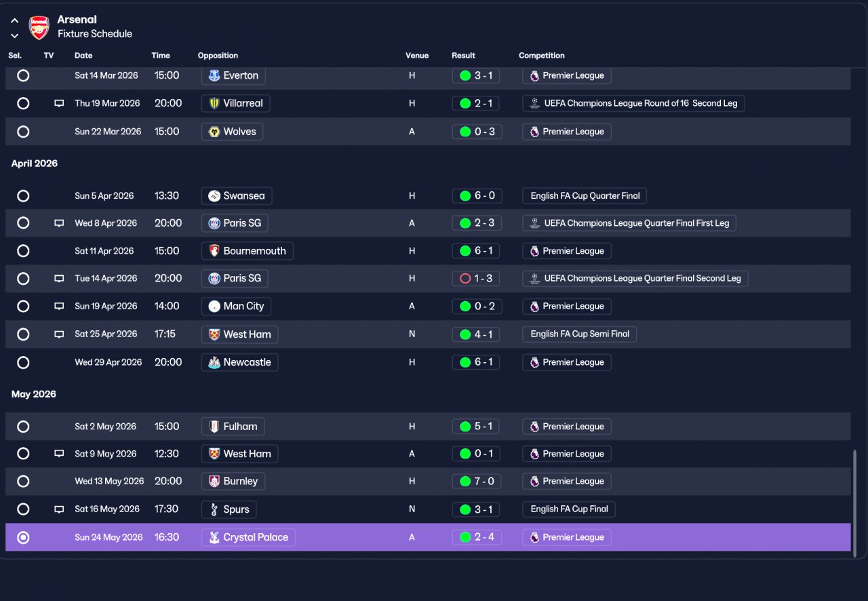
Task: Click West Ham badge on 9 May row
Action: 214,454
